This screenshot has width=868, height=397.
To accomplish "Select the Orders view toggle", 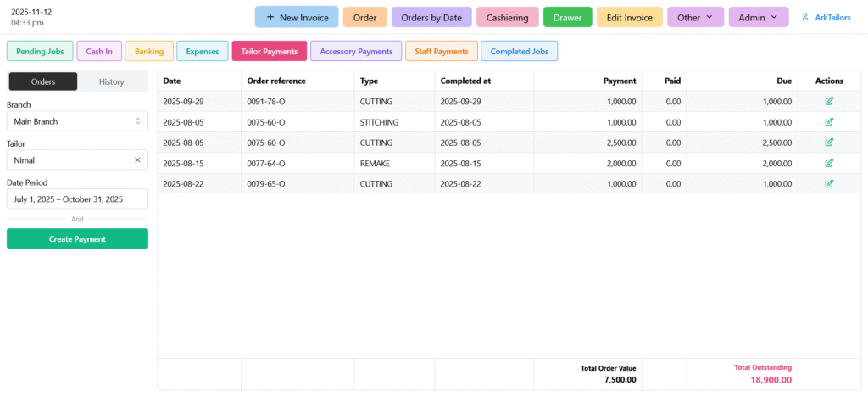I will 42,81.
